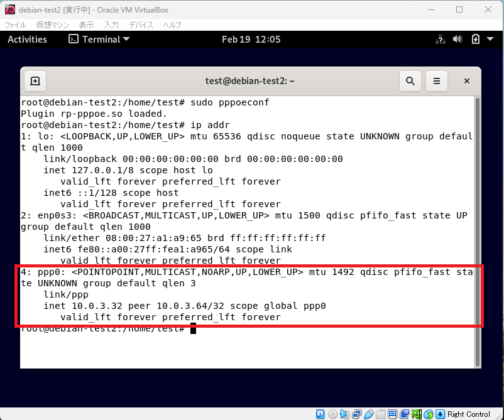
Task: Click the 'link/ether 08:00:27:a1:a9:65' line
Action: (x=185, y=237)
